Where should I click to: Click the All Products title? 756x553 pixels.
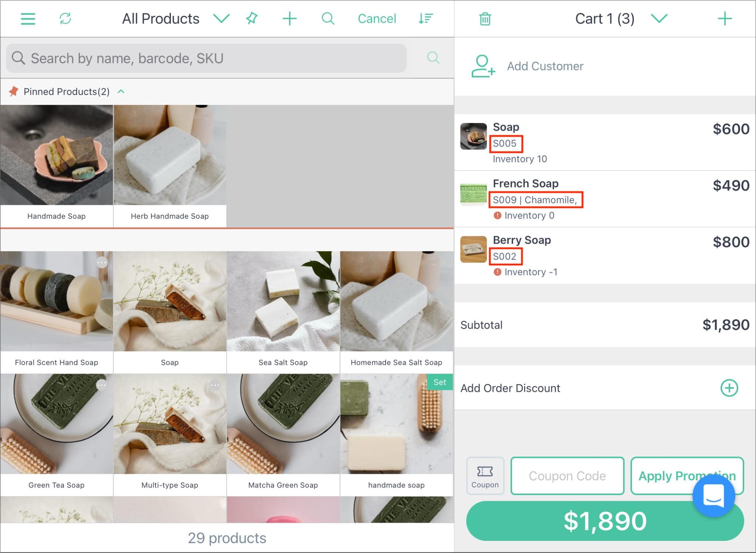click(x=161, y=19)
